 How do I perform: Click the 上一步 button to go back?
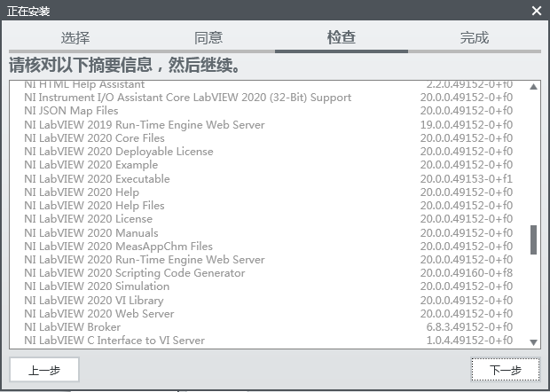(44, 370)
